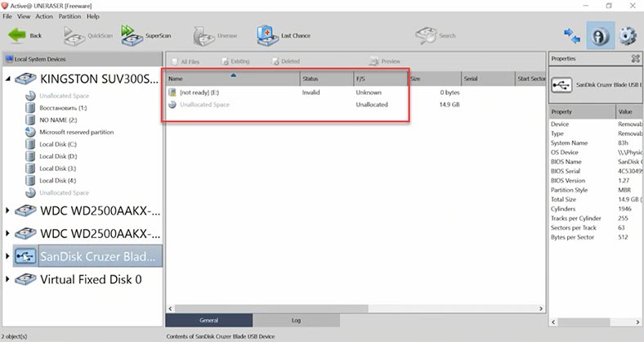The width and height of the screenshot is (644, 342).
Task: Open the Help menu
Action: point(93,16)
